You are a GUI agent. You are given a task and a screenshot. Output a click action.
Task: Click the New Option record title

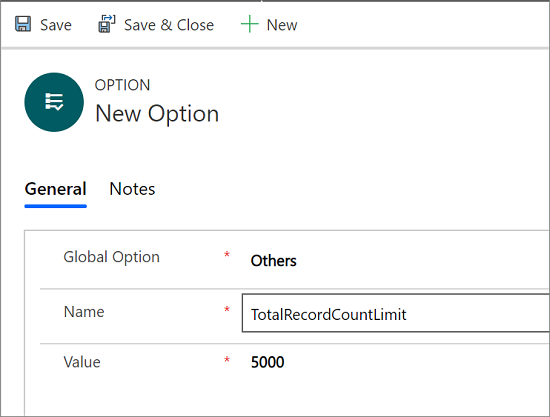point(157,114)
